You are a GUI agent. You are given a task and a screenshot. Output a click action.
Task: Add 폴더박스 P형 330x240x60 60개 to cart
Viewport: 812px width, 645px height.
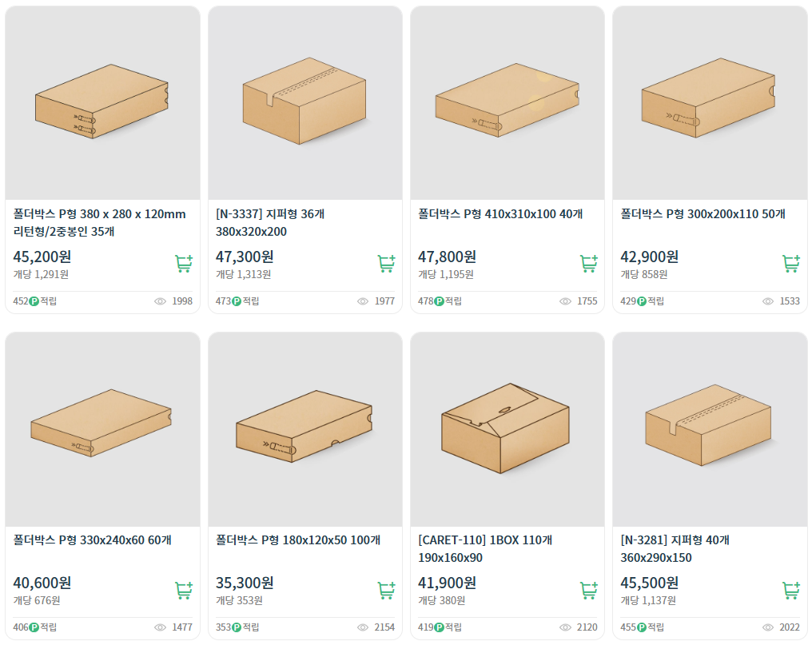184,591
